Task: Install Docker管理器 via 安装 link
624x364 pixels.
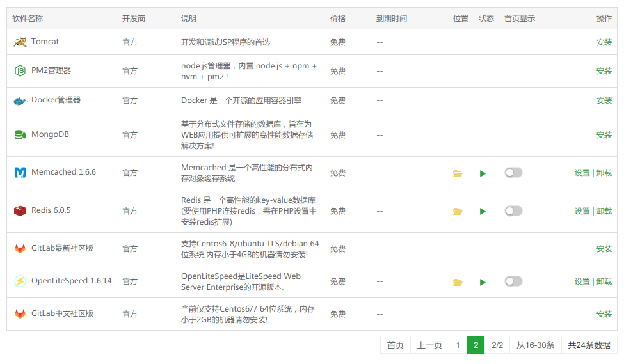Action: (x=604, y=100)
